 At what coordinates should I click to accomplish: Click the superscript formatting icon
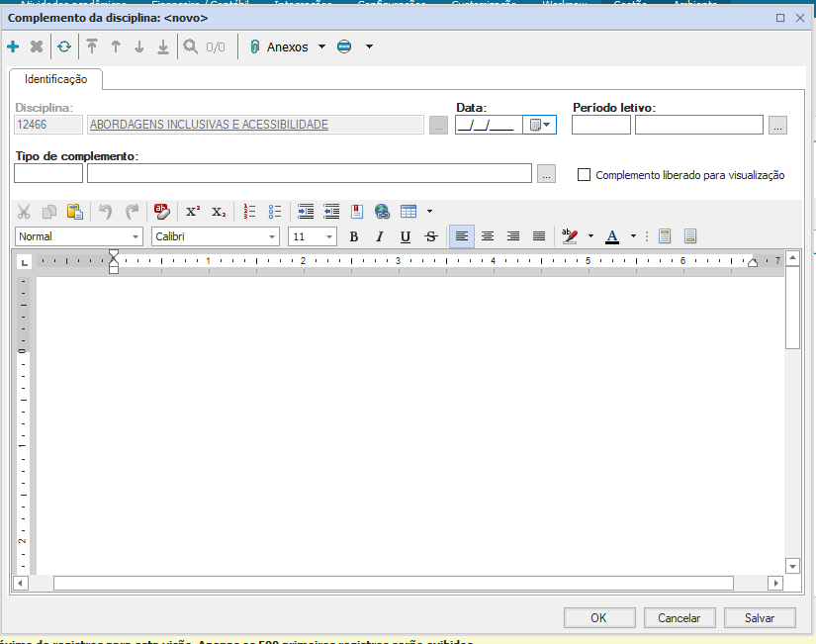tap(193, 211)
